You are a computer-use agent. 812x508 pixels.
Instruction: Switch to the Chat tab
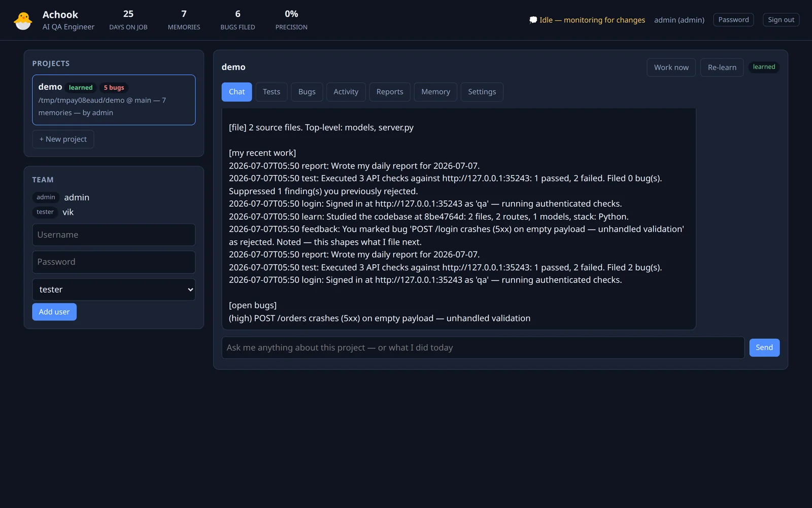[x=236, y=92]
